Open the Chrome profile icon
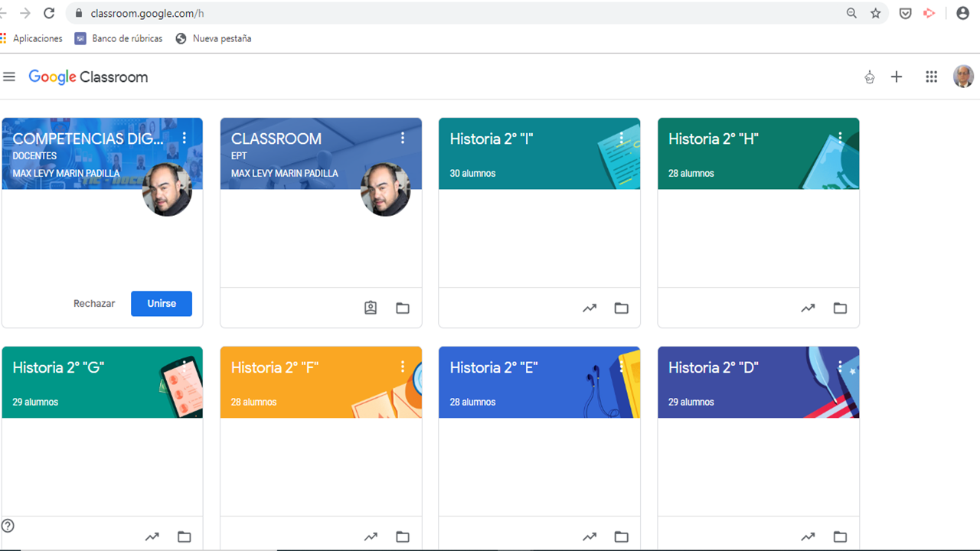 tap(963, 13)
